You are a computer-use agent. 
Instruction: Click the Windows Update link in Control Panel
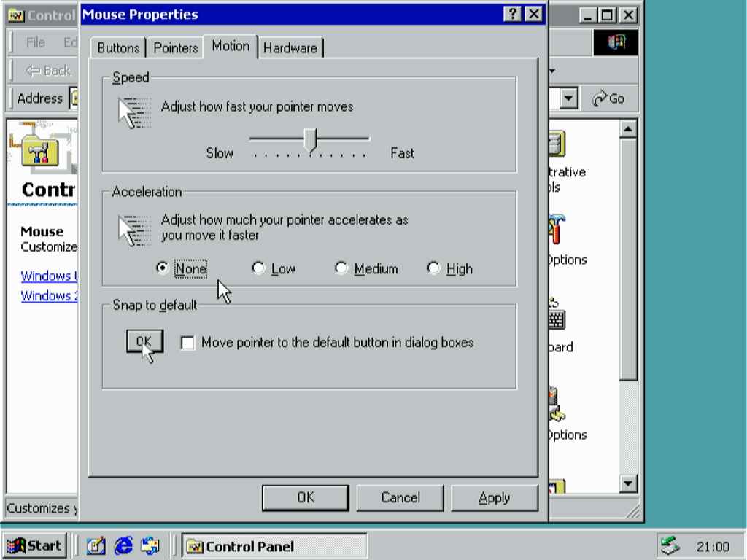tap(49, 276)
